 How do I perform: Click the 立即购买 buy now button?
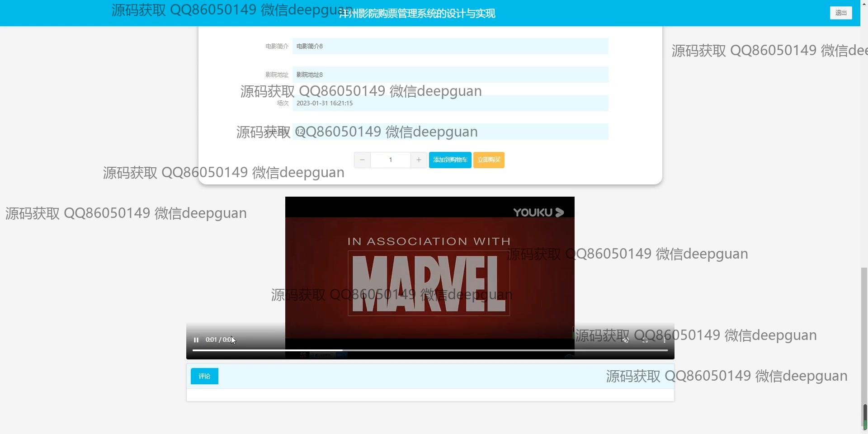(489, 160)
